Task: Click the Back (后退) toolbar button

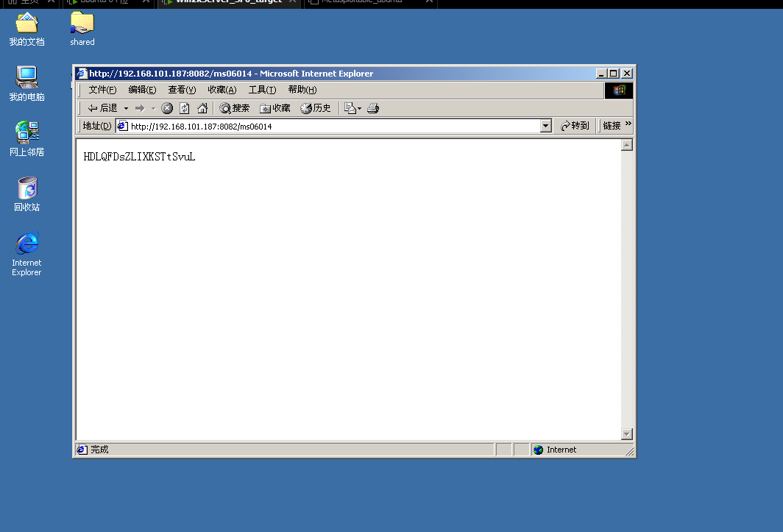Action: pyautogui.click(x=102, y=108)
